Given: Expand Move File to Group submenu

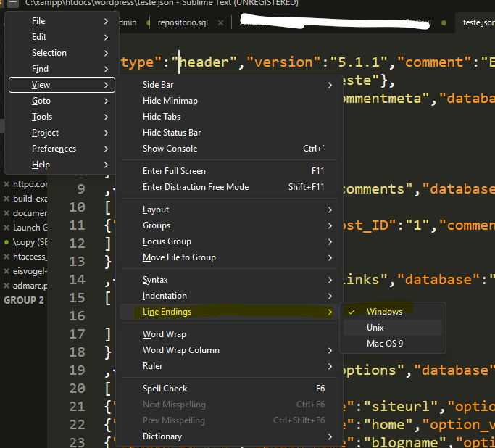Looking at the screenshot, I should tap(229, 257).
